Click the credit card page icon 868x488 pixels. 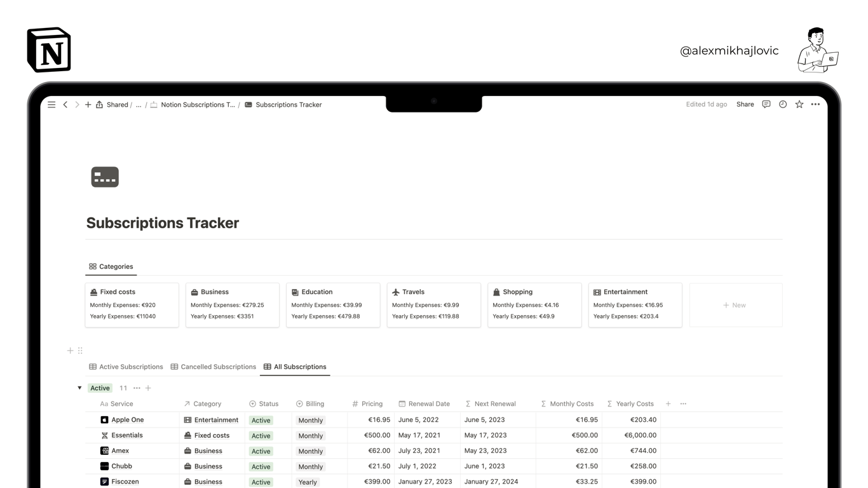click(x=105, y=177)
